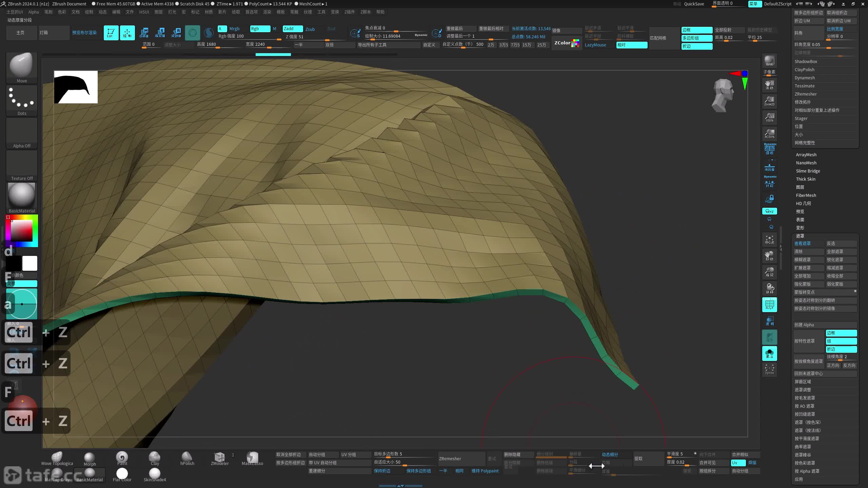Image resolution: width=868 pixels, height=488 pixels.
Task: Select the SkinShade4 material
Action: pyautogui.click(x=155, y=475)
